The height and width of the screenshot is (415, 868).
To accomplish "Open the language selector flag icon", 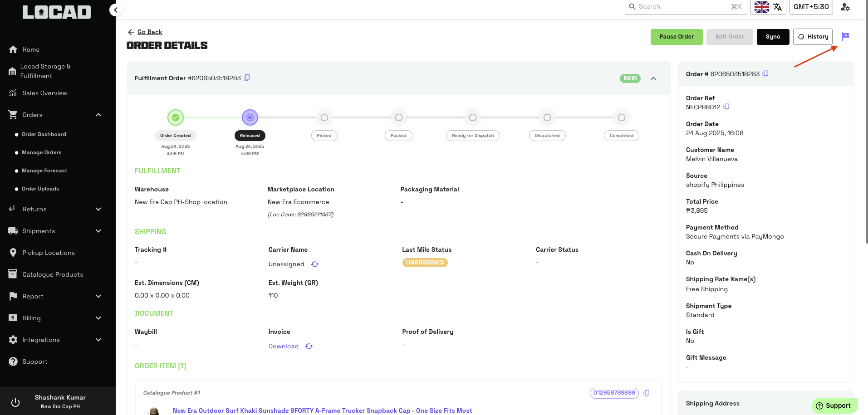I will [761, 7].
